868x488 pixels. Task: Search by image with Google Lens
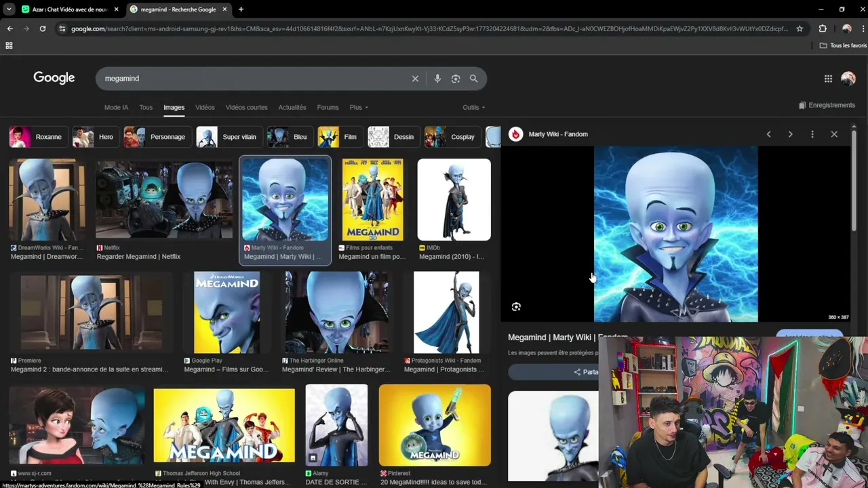tap(456, 79)
